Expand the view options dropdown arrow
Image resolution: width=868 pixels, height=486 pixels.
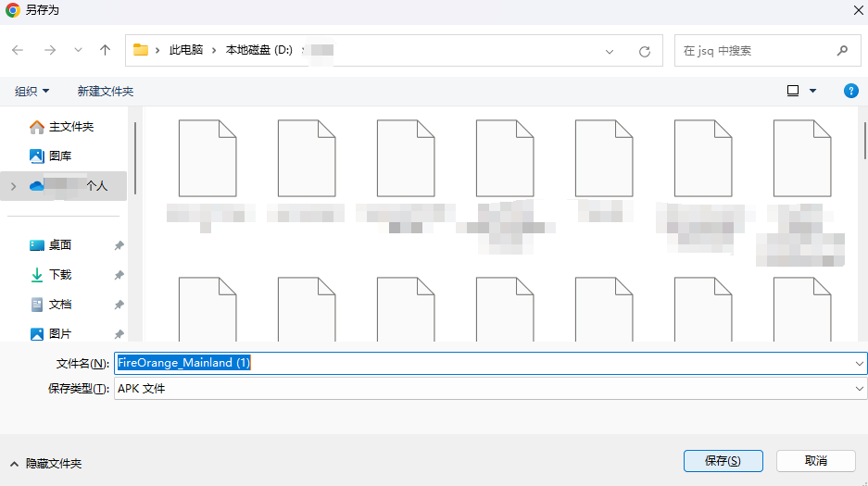pos(813,91)
